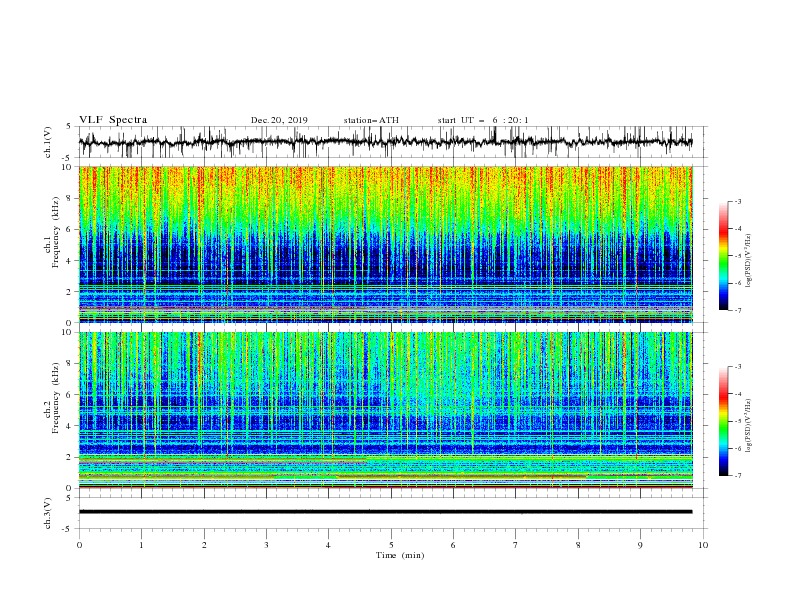This screenshot has height=612, width=792.
Task: Click tick "6" on the time axis
Action: [453, 545]
